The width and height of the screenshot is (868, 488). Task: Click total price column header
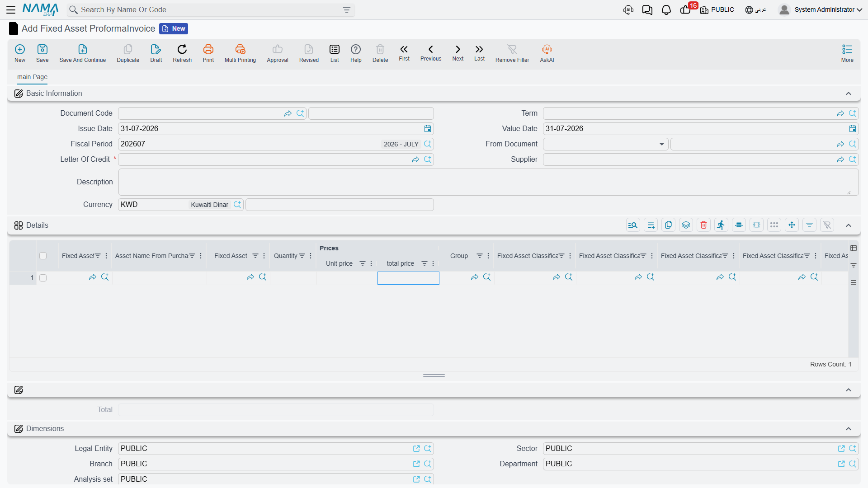point(400,263)
